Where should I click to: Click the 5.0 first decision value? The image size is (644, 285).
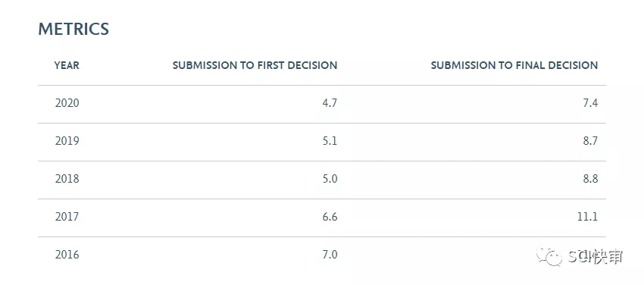click(x=330, y=179)
